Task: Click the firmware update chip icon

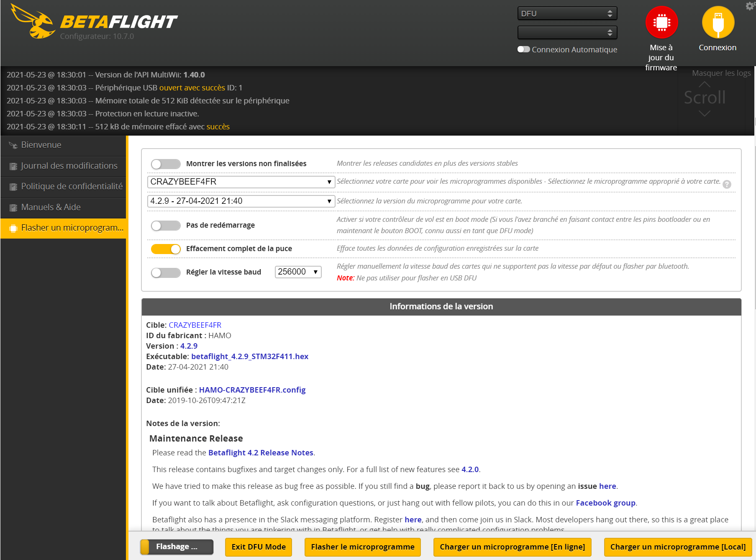Action: click(x=661, y=22)
